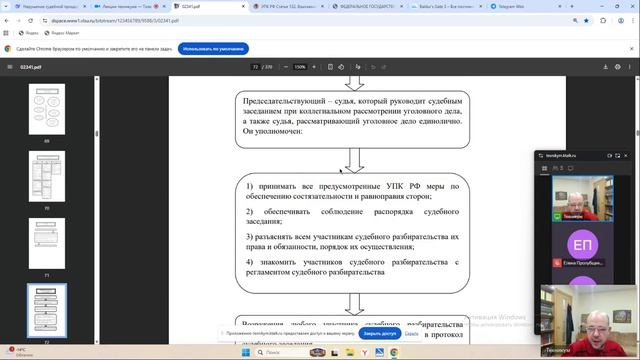Go back in browser history
Image resolution: width=640 pixels, height=360 pixels.
pos(7,20)
